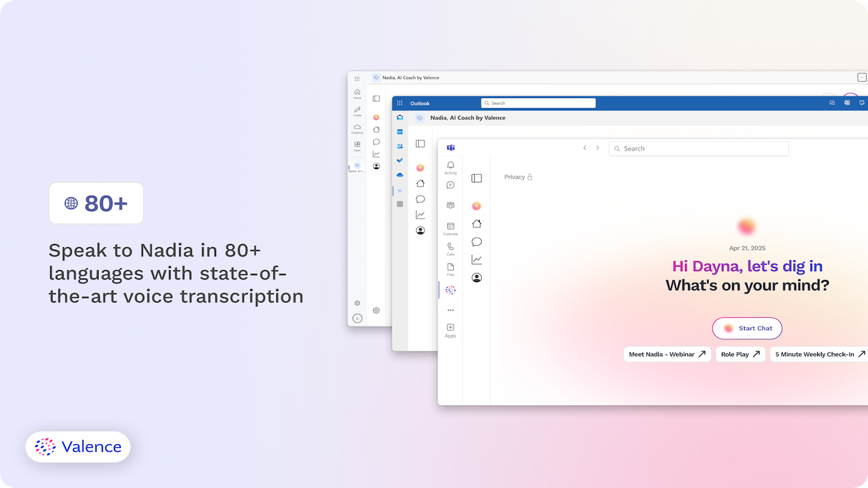Open Nadia profile icon in the Teams window
The height and width of the screenshot is (488, 868).
coord(477,278)
